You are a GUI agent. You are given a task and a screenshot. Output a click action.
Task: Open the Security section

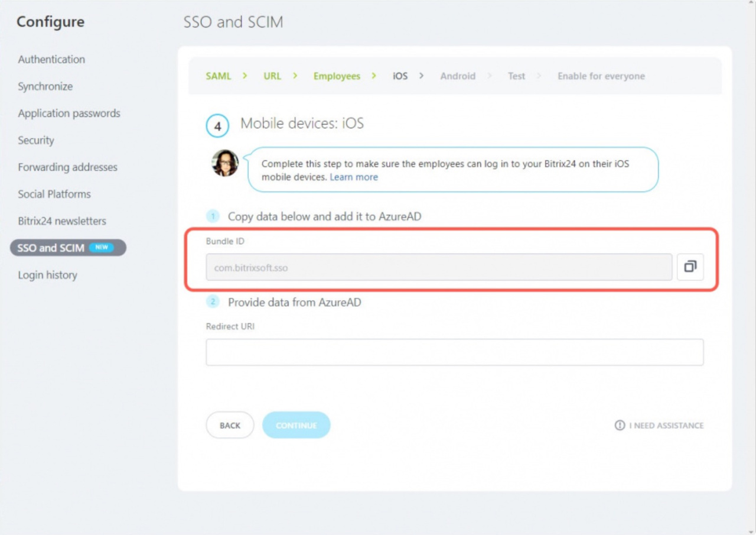click(36, 140)
